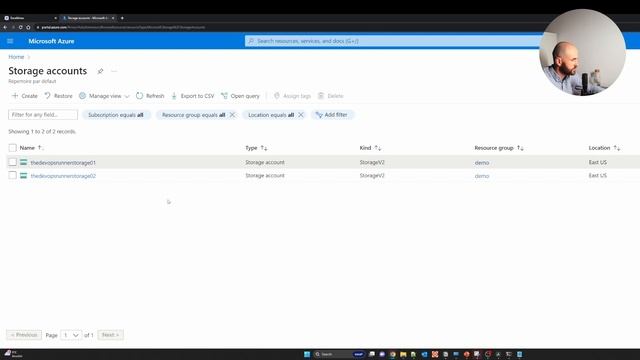Open a new browser tab

click(122, 18)
